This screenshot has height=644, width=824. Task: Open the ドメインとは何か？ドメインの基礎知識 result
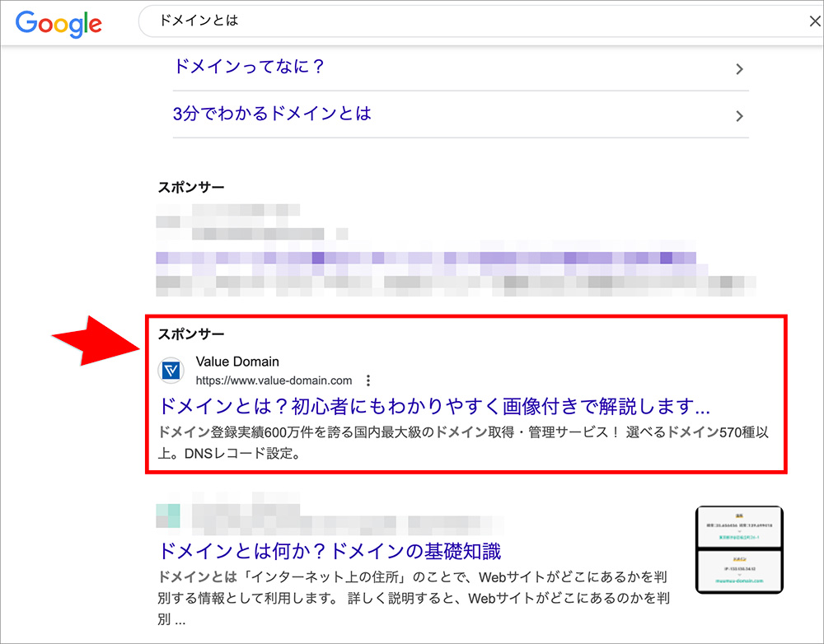pyautogui.click(x=329, y=551)
